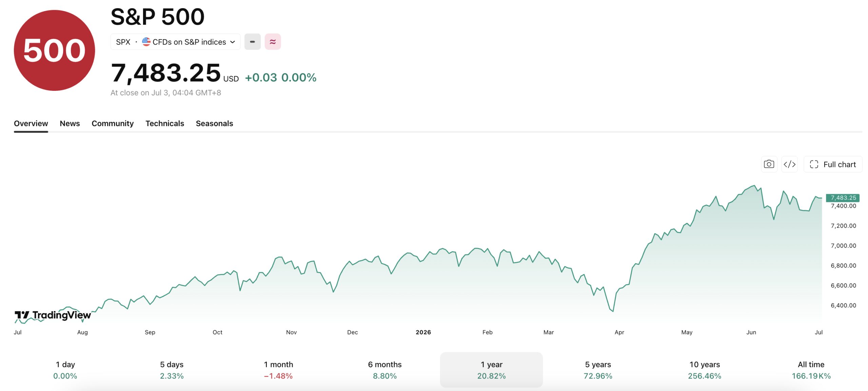Click the May label on the time axis
The width and height of the screenshot is (868, 391).
coord(687,332)
